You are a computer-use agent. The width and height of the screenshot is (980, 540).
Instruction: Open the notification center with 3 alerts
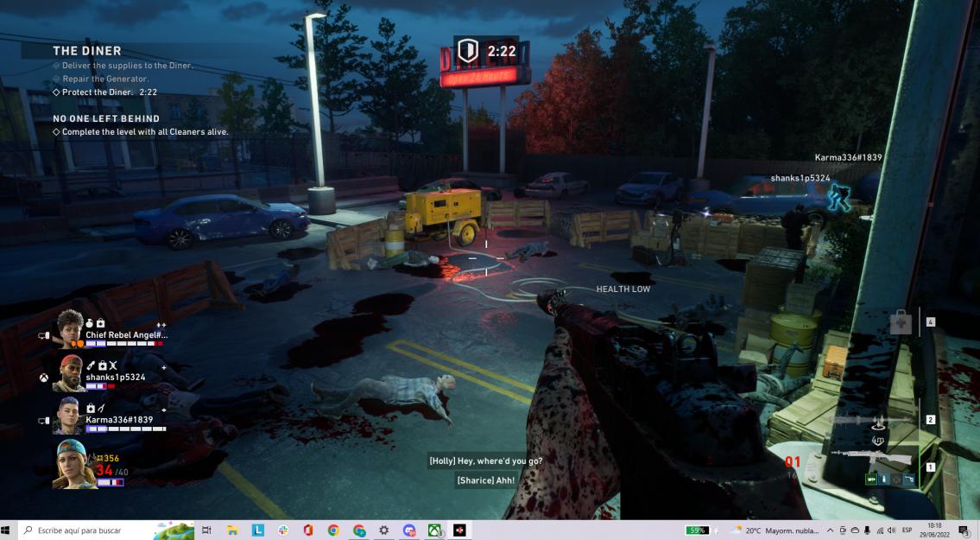pos(964,530)
